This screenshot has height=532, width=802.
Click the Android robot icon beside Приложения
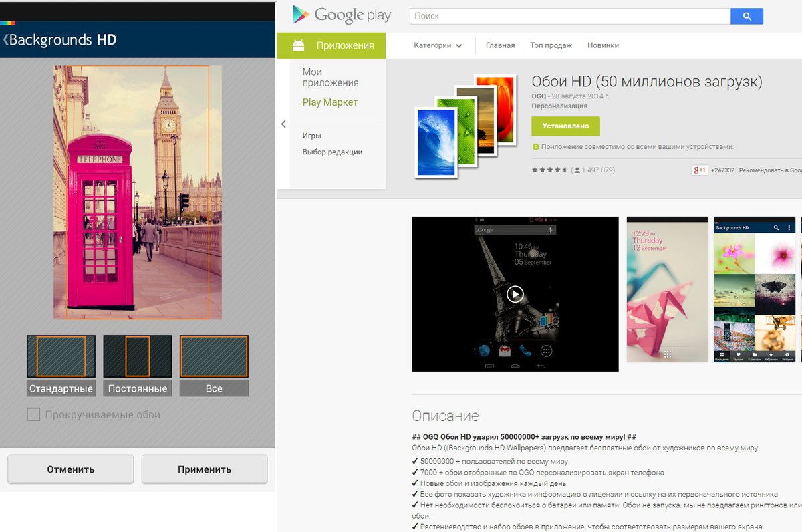(x=299, y=45)
